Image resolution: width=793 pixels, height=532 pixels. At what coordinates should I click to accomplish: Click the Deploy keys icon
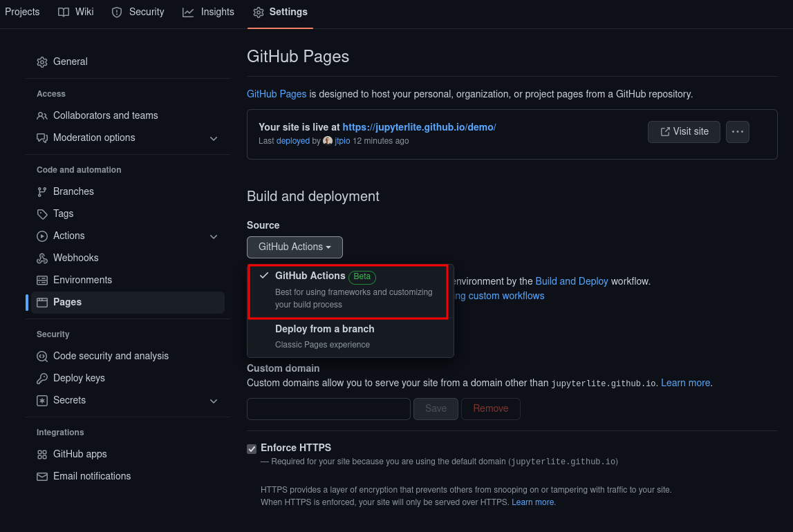[42, 378]
